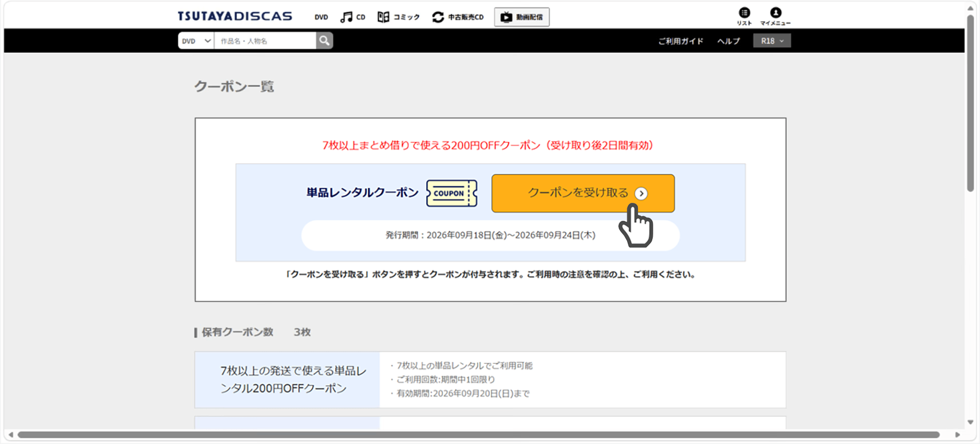Expand the DVD search category dropdown
Viewport: 980px width, 444px height.
196,41
